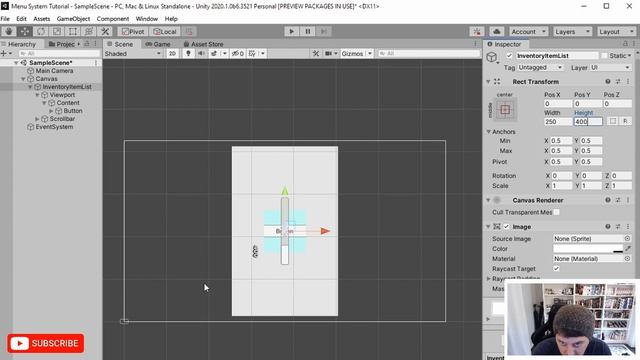
Task: Open Rect Transform help icon
Action: pyautogui.click(x=608, y=82)
